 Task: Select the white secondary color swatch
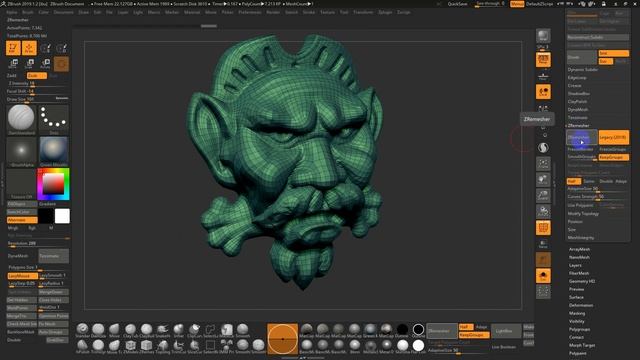click(62, 216)
